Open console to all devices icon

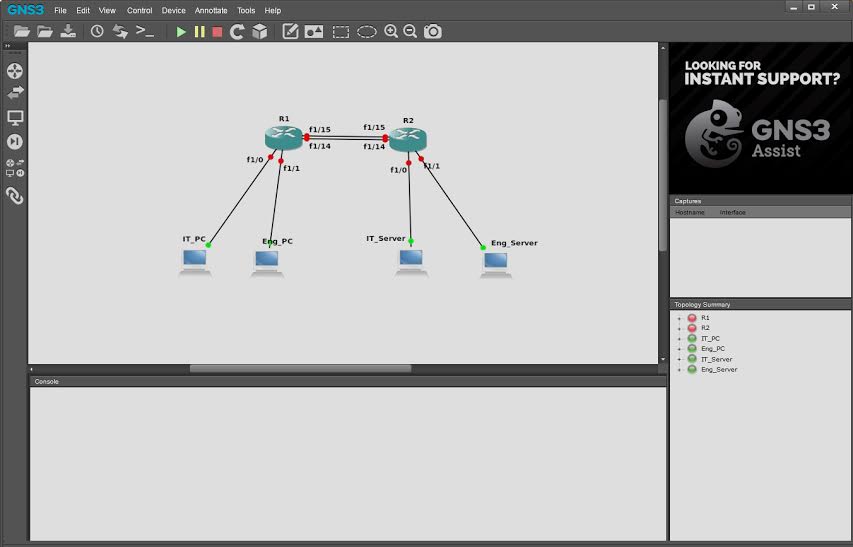[x=145, y=32]
